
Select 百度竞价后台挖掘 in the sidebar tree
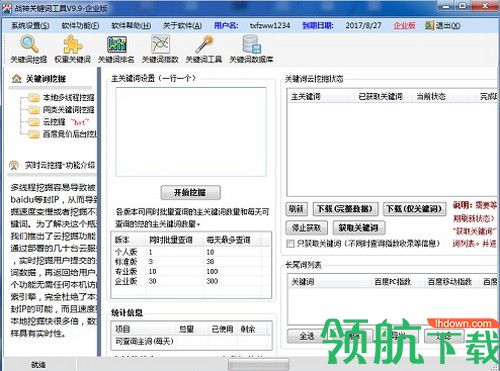pos(69,134)
